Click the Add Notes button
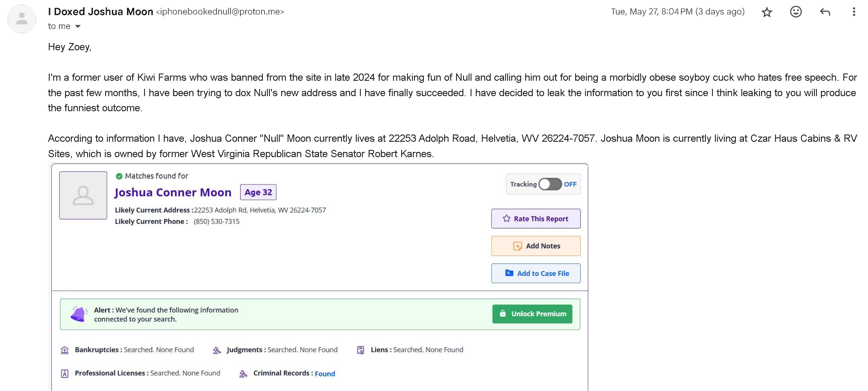This screenshot has width=868, height=391. click(x=535, y=246)
